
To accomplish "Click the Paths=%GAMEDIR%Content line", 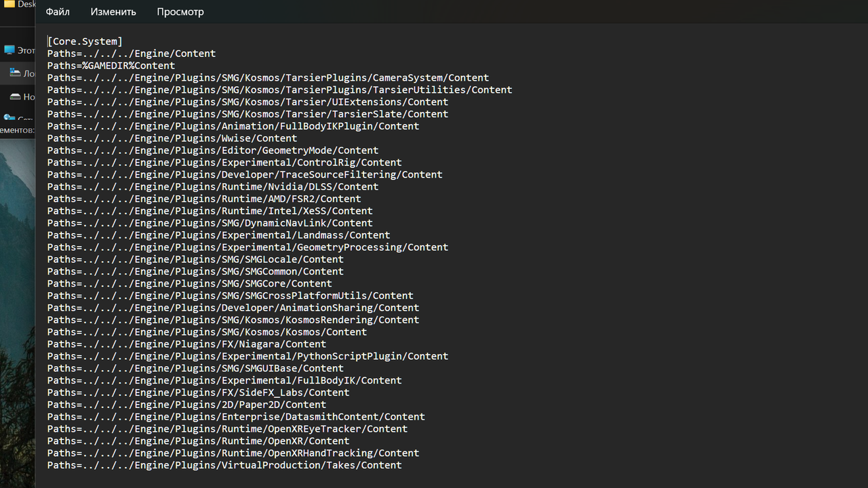I will 111,66.
